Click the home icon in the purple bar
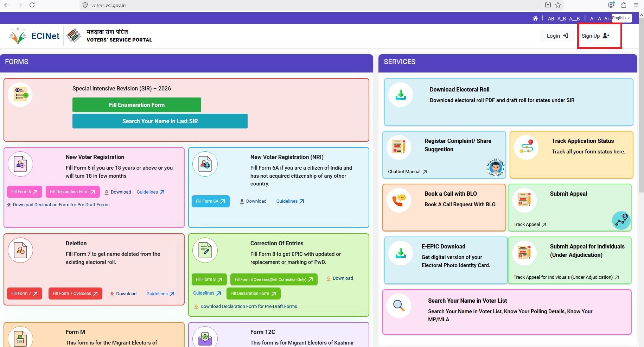 (535, 18)
